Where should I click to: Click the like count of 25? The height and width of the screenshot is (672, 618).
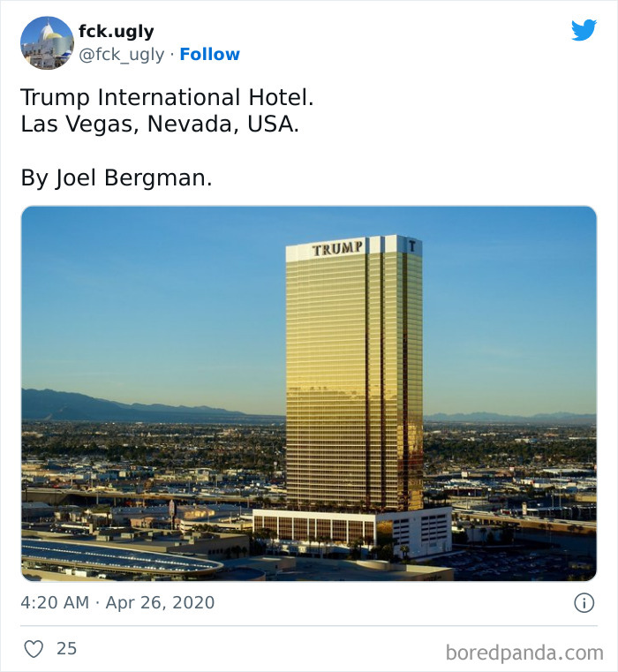pos(67,648)
